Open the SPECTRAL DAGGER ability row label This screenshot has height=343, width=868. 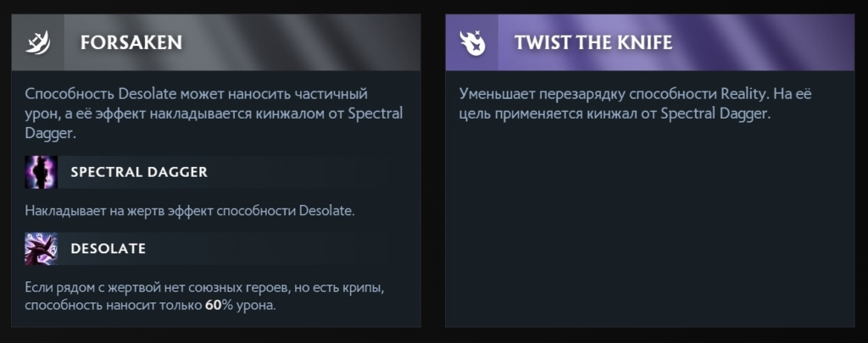click(x=139, y=172)
